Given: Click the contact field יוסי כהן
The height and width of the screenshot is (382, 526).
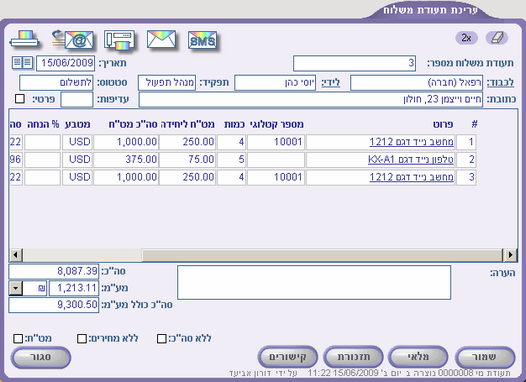Looking at the screenshot, I should coord(275,83).
